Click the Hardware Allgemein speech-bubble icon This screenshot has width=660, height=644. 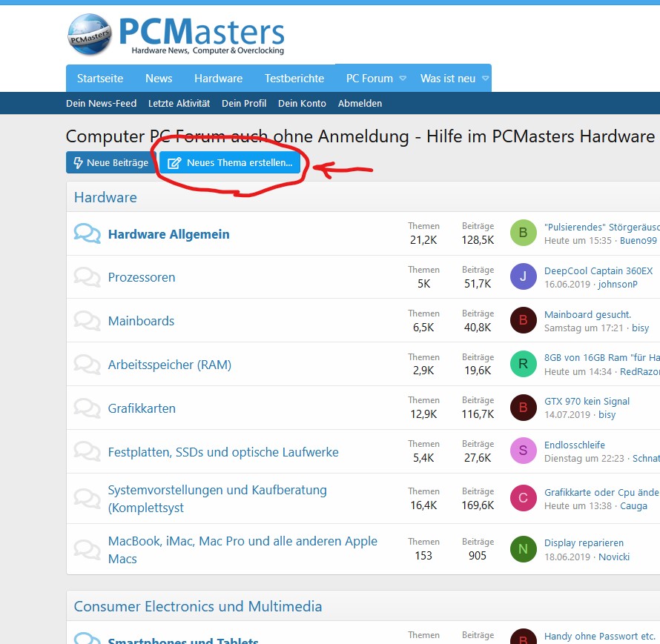click(x=87, y=233)
